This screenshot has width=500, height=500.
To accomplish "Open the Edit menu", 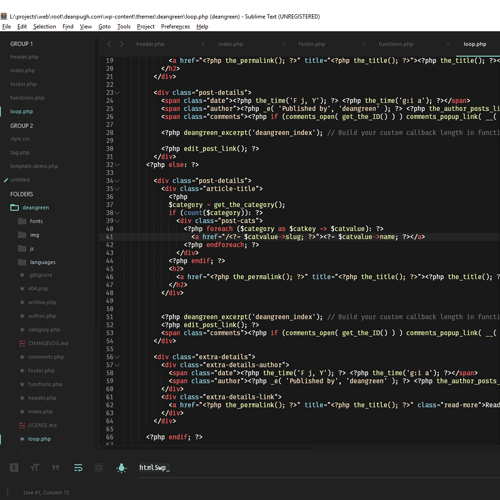I will tap(22, 27).
